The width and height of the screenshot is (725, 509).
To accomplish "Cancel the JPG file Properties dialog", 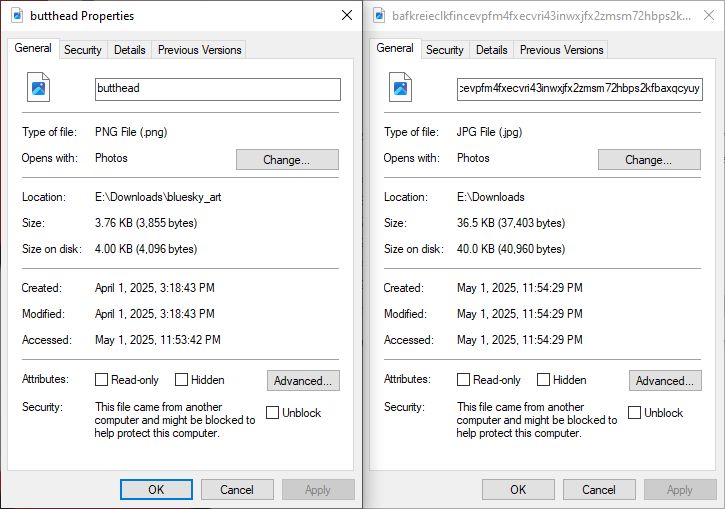I will pyautogui.click(x=599, y=490).
